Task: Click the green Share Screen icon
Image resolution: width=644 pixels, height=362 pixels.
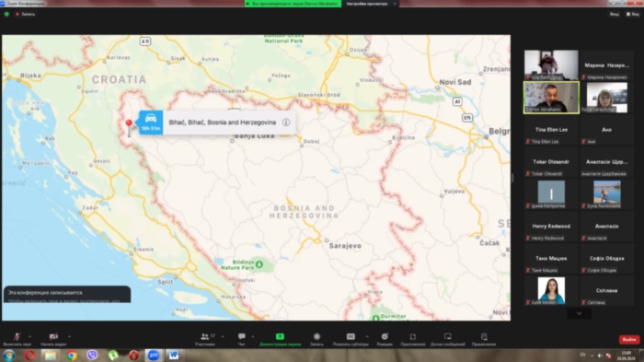Action: (280, 336)
